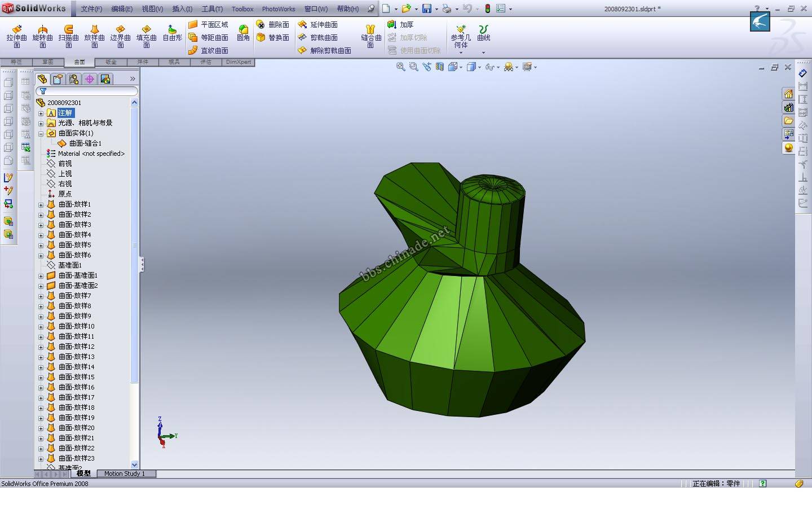Open the 工具(T) menu
The image size is (812, 508).
(212, 8)
